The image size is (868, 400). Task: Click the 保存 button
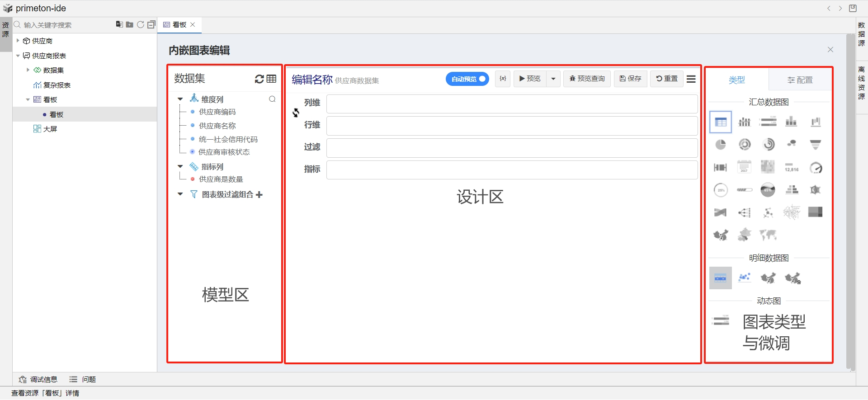click(x=630, y=79)
